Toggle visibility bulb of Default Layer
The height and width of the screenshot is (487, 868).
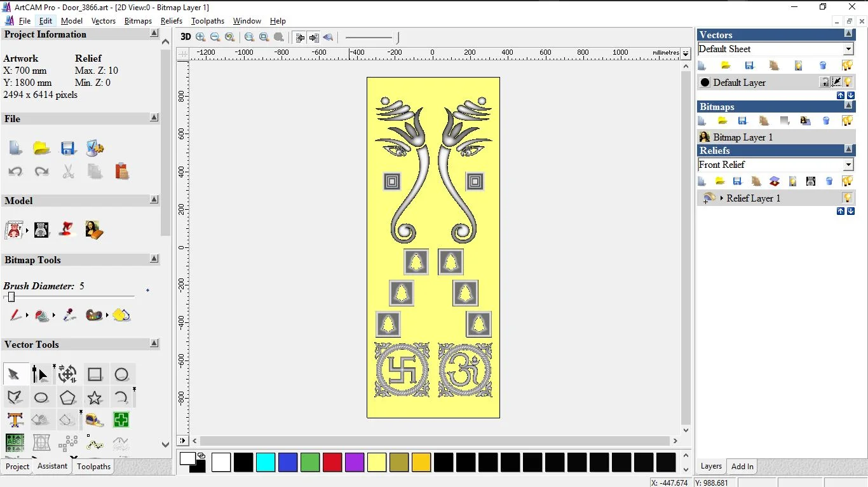click(848, 82)
